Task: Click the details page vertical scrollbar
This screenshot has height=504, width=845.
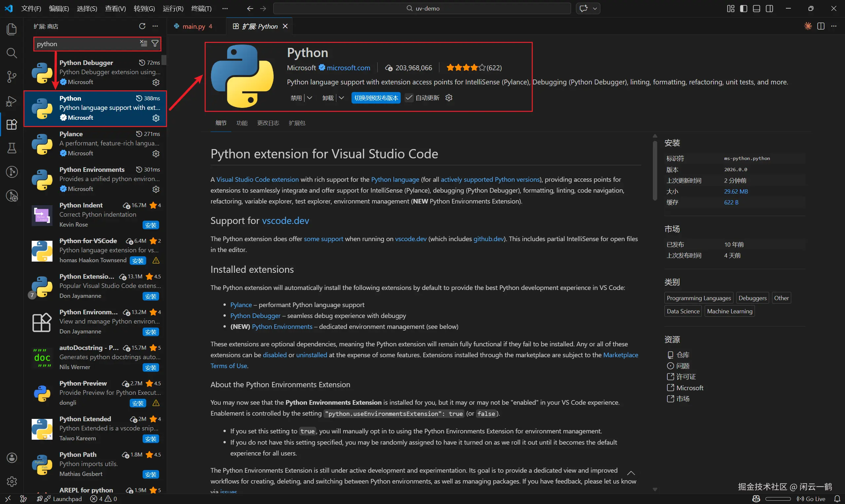Action: (655, 170)
